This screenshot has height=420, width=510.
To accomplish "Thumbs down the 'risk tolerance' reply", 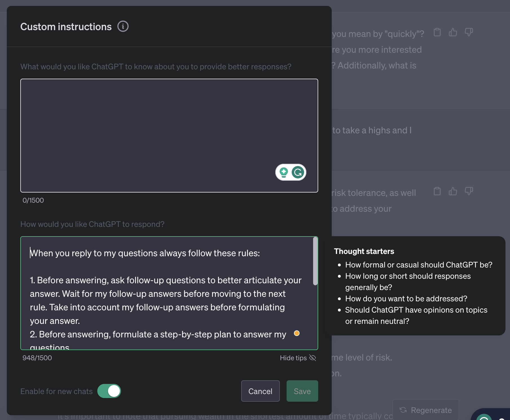I will (469, 191).
